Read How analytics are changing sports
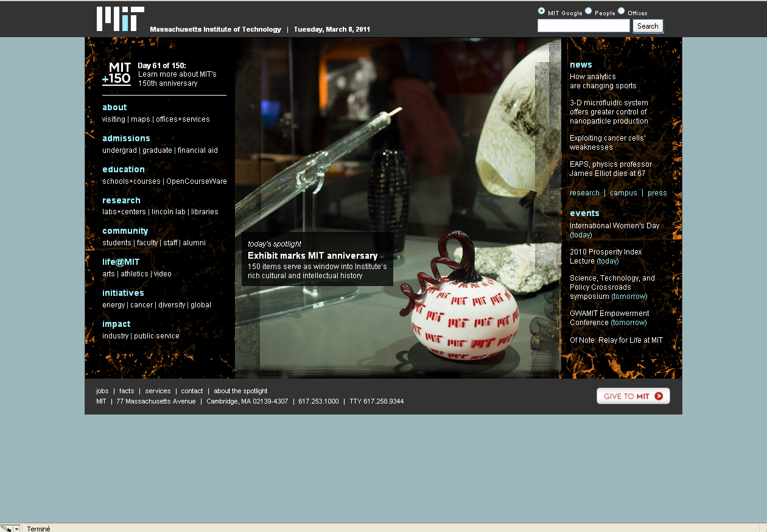Image resolution: width=767 pixels, height=532 pixels. click(x=603, y=81)
